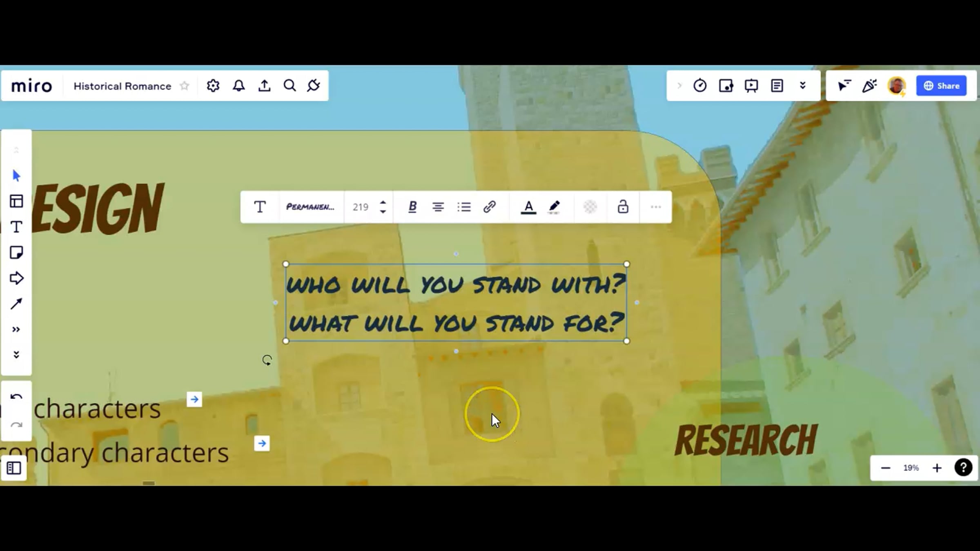Zoom in with plus button
Screen dimensions: 980x551
click(937, 468)
